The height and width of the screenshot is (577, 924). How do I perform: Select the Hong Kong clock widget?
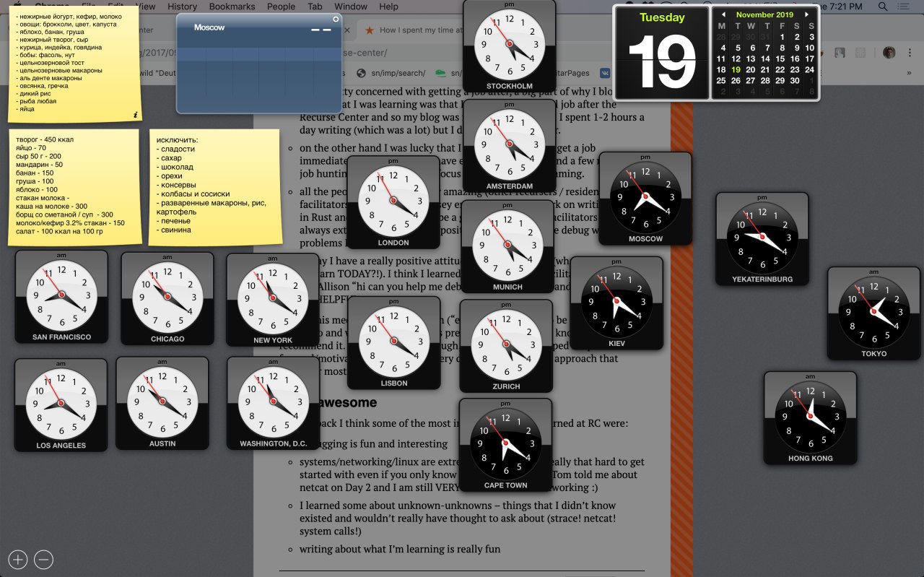[810, 418]
